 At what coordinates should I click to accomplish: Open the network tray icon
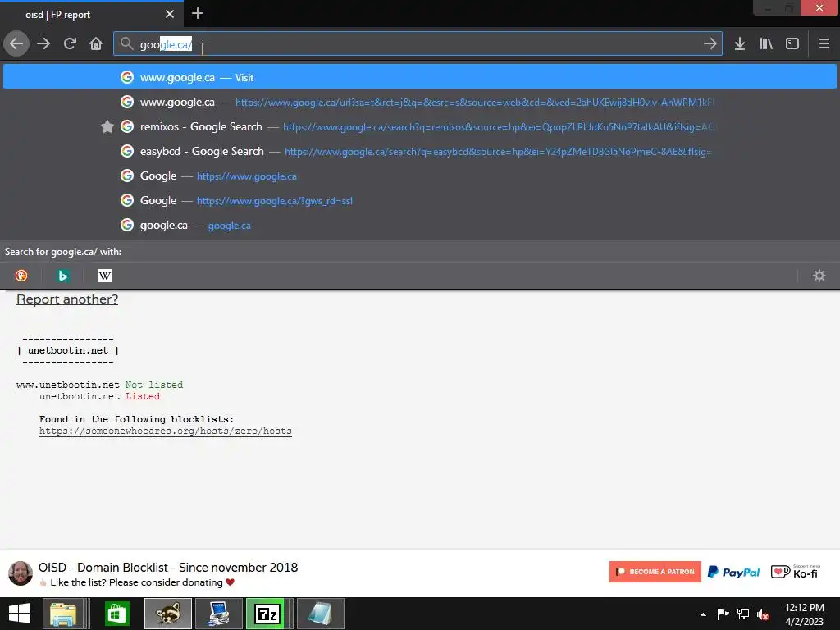(743, 614)
